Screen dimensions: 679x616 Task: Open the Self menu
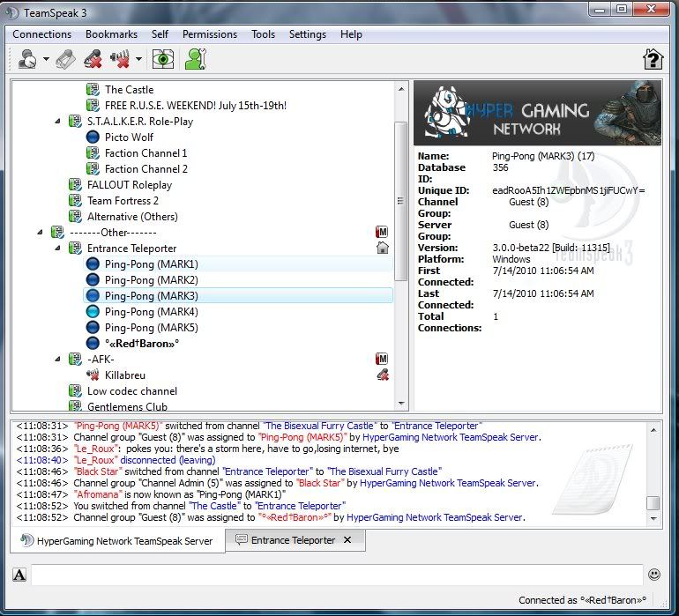pos(160,34)
